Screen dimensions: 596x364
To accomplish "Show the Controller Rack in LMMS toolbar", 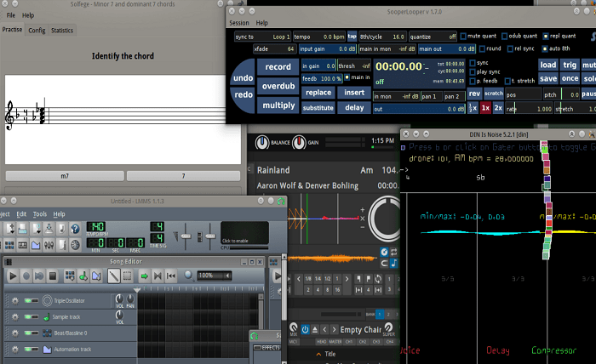I will click(x=75, y=245).
